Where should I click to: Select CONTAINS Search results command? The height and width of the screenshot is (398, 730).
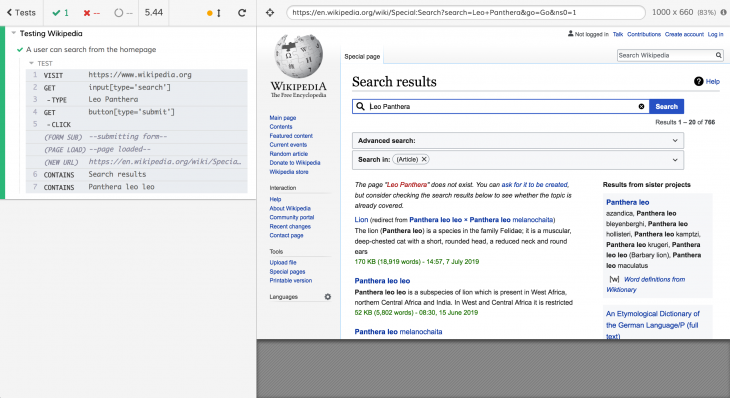click(137, 175)
